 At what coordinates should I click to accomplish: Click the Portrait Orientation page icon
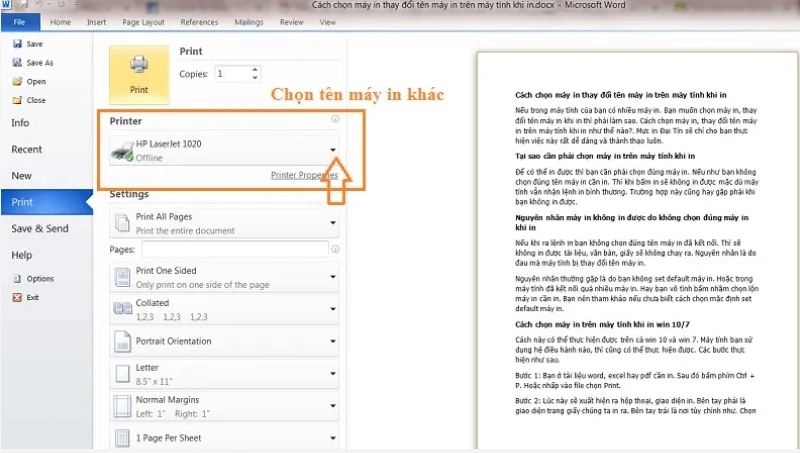[x=122, y=341]
